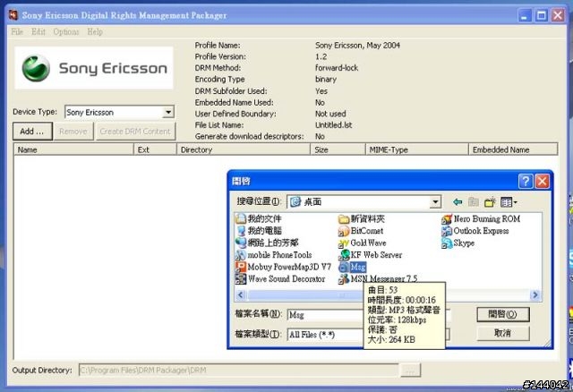Select the Msg audio file icon

(x=344, y=267)
